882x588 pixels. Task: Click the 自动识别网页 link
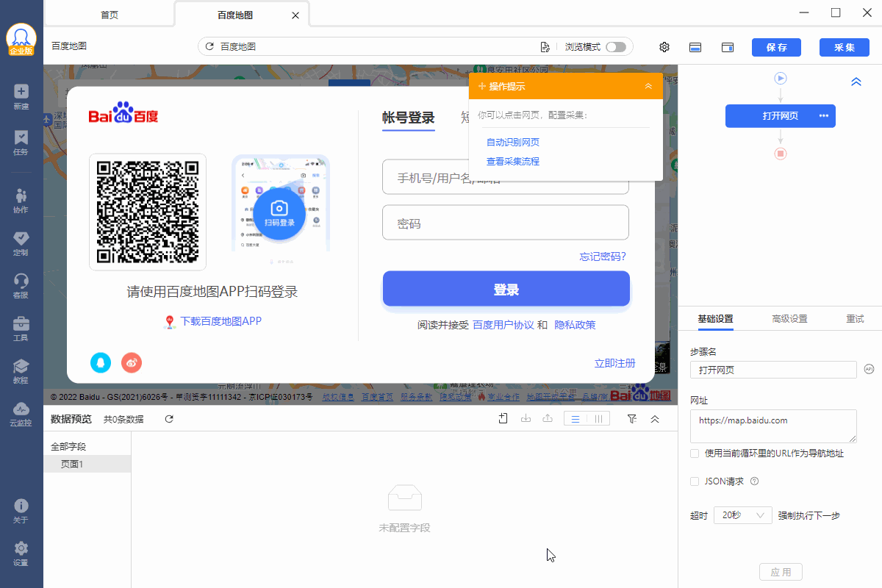(x=513, y=142)
